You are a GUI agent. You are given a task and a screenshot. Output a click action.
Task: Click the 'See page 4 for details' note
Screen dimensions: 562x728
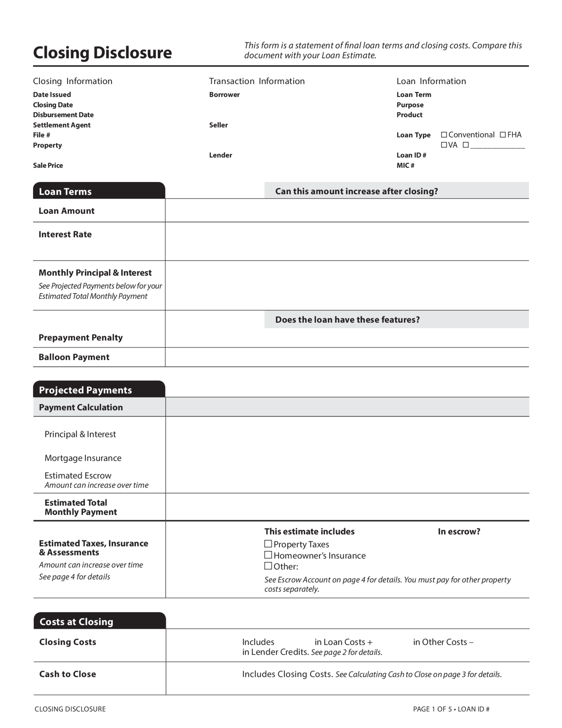74,577
